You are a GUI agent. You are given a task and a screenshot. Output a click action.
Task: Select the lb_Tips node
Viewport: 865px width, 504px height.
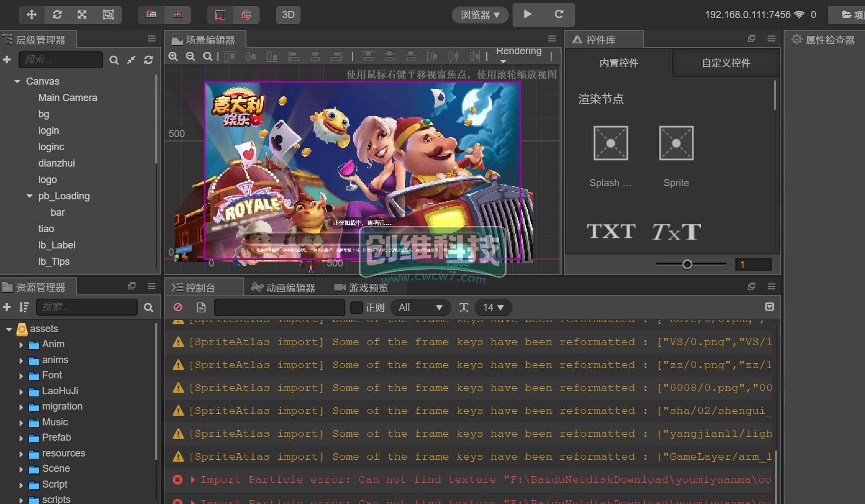pyautogui.click(x=54, y=262)
